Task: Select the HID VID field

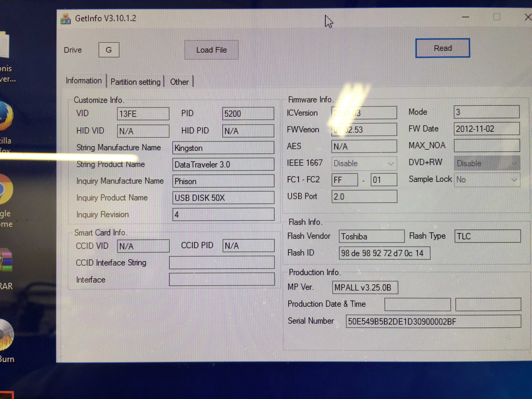Action: 143,131
